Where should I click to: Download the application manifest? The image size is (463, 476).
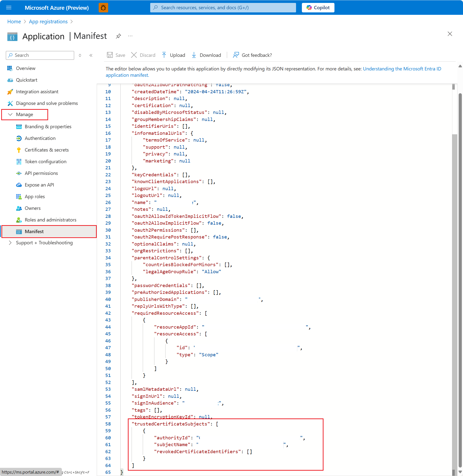[x=206, y=55]
